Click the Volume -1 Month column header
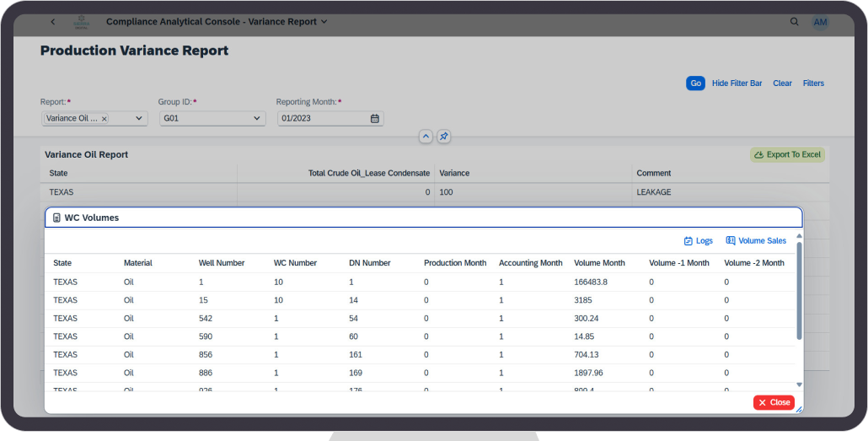 coord(679,263)
